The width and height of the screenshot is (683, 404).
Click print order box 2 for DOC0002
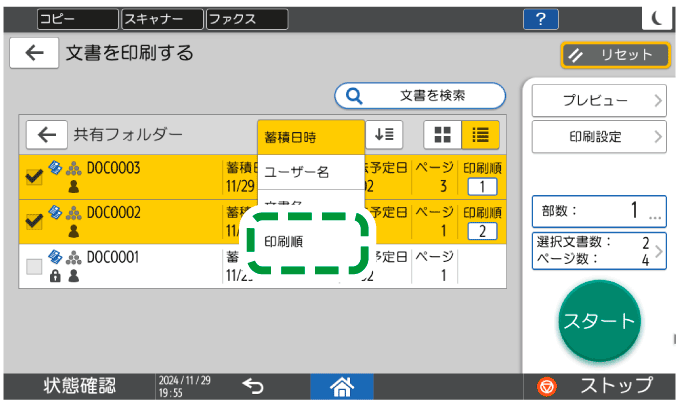pyautogui.click(x=482, y=231)
